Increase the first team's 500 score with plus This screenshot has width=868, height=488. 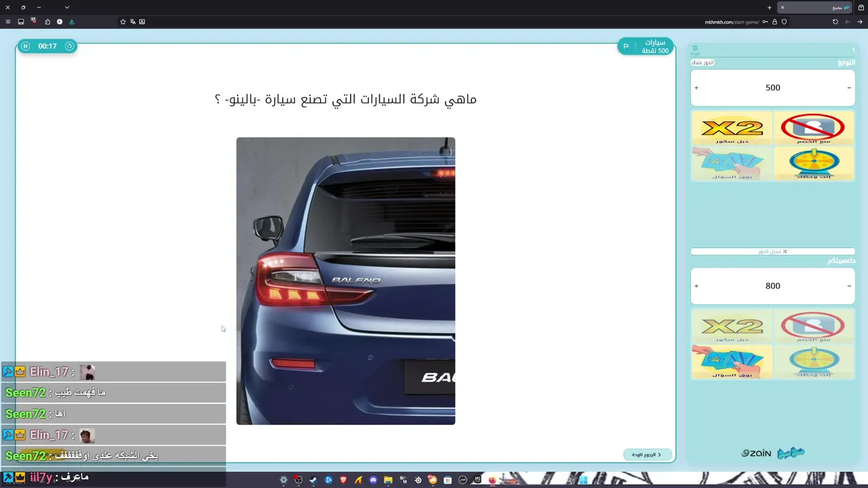(696, 88)
